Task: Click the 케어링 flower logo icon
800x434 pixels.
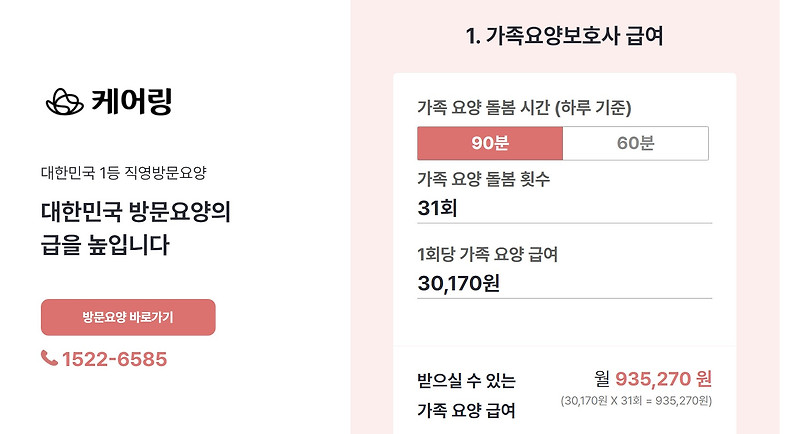Action: [x=65, y=100]
